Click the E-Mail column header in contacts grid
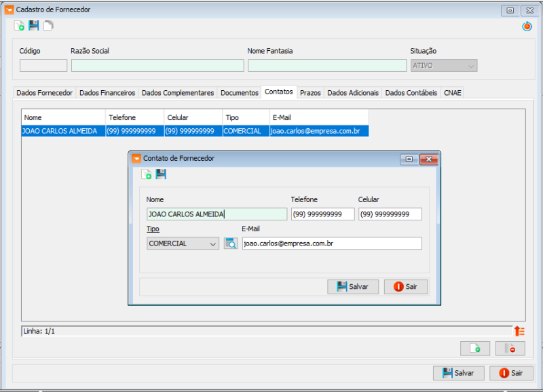543x392 pixels. tap(319, 117)
